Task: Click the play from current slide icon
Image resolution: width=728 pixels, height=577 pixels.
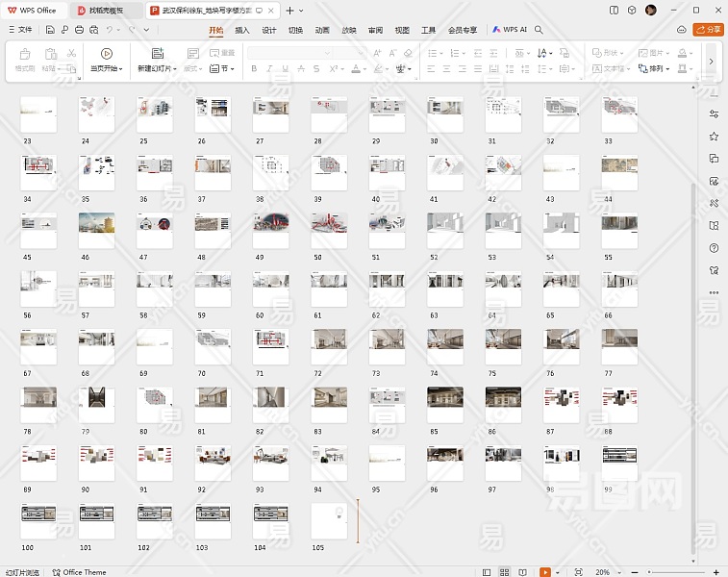Action: pyautogui.click(x=107, y=54)
